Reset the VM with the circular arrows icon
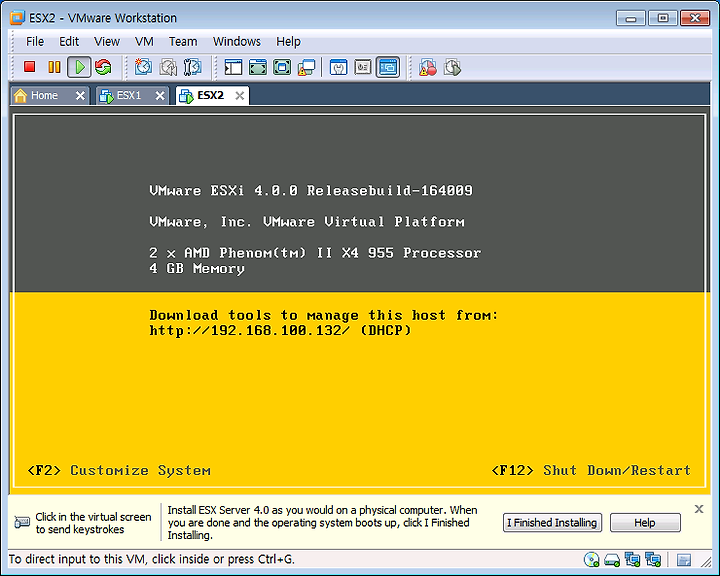Image resolution: width=720 pixels, height=576 pixels. (x=103, y=67)
